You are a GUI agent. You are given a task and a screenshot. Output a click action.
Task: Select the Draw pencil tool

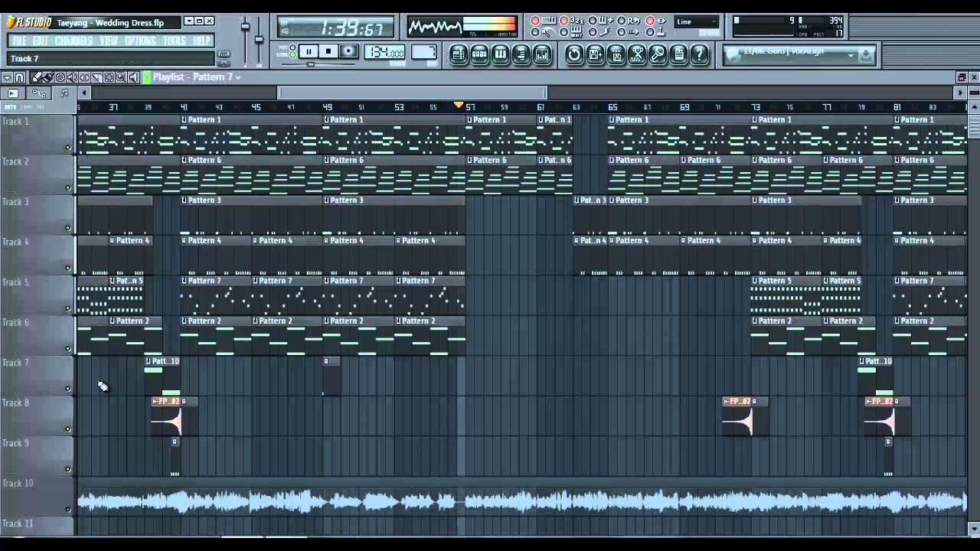coord(35,77)
